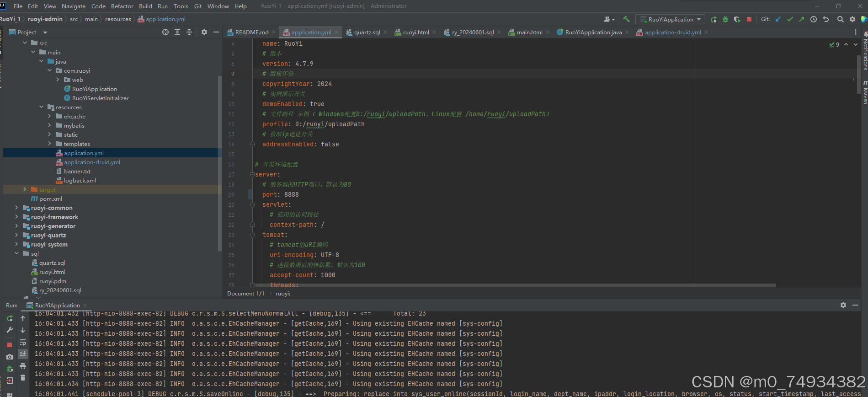This screenshot has width=868, height=397.
Task: Click the ruoyi-admin breadcrumb
Action: tap(45, 19)
